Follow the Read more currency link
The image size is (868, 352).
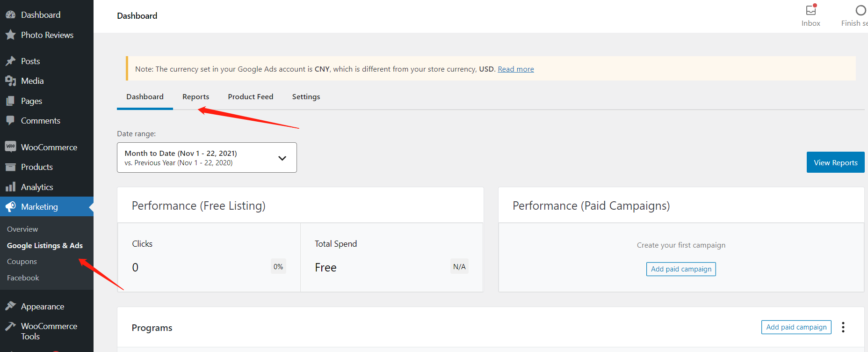(x=516, y=69)
